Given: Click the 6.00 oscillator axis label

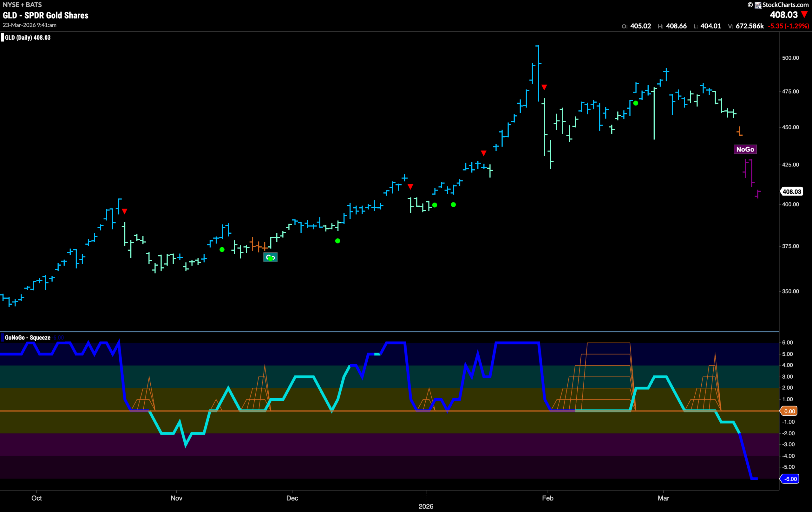Looking at the screenshot, I should point(787,342).
